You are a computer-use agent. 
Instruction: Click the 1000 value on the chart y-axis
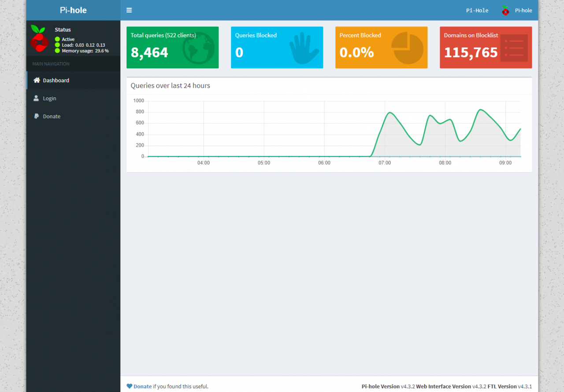point(139,101)
